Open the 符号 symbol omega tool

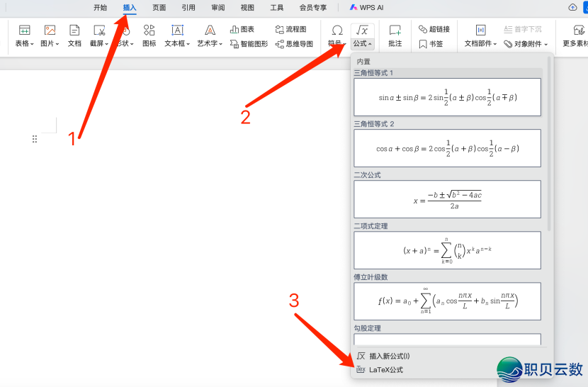point(337,30)
